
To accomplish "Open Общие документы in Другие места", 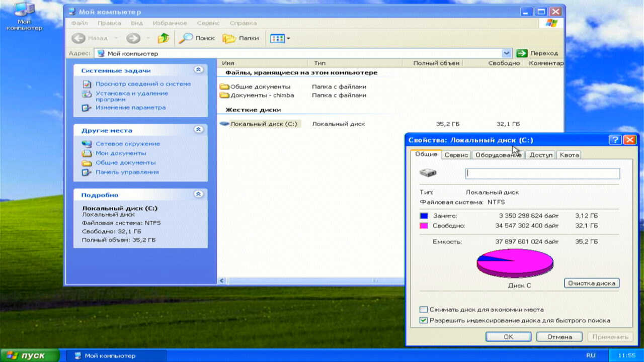I will [126, 162].
